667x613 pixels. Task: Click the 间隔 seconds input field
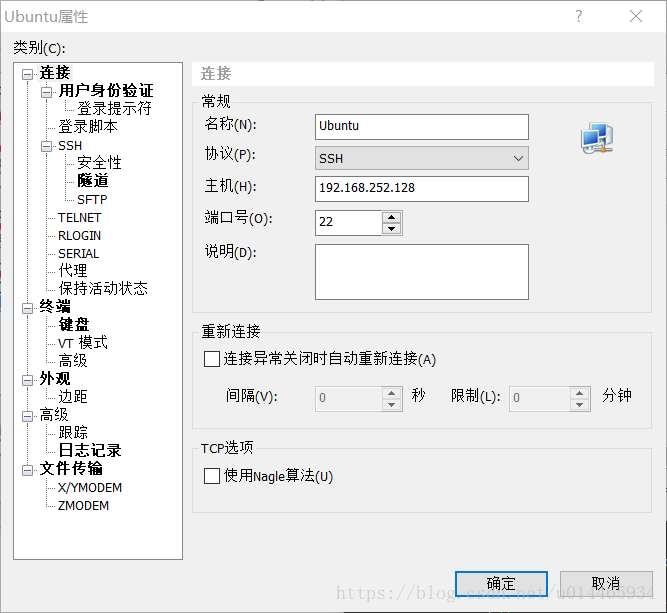[348, 399]
